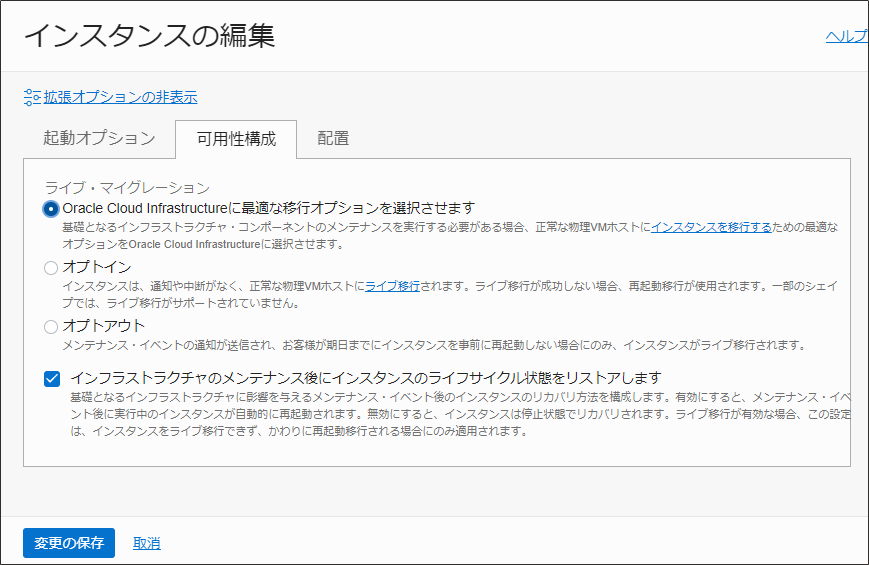Image resolution: width=869 pixels, height=565 pixels.
Task: Open the インスタンスを移行する link
Action: click(711, 227)
